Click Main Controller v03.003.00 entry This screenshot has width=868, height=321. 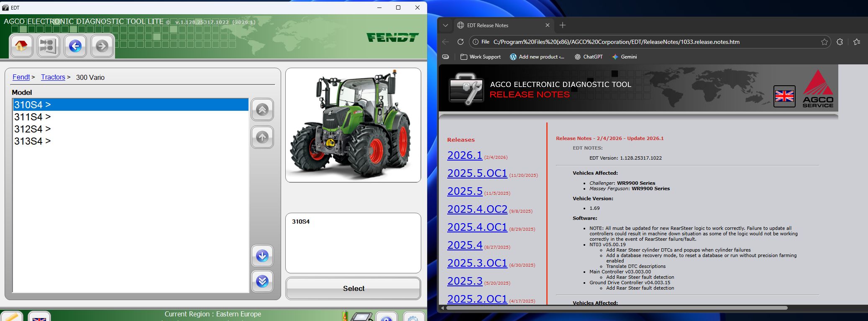(x=620, y=272)
